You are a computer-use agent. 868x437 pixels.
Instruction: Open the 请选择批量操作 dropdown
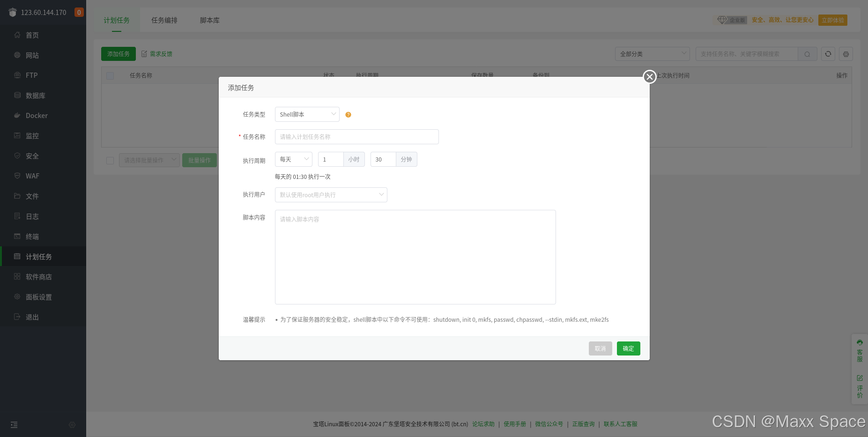149,160
